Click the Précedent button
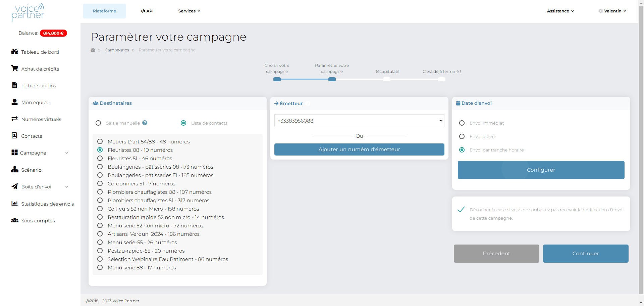Screen dimensions: 644x306 click(496, 254)
